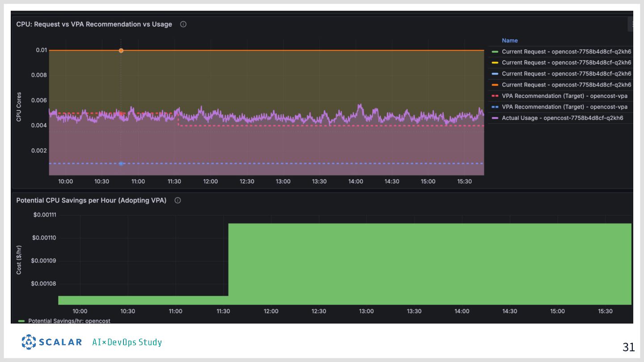Click the purple Actual Usage color swatch
Image resolution: width=644 pixels, height=362 pixels.
[x=495, y=118]
